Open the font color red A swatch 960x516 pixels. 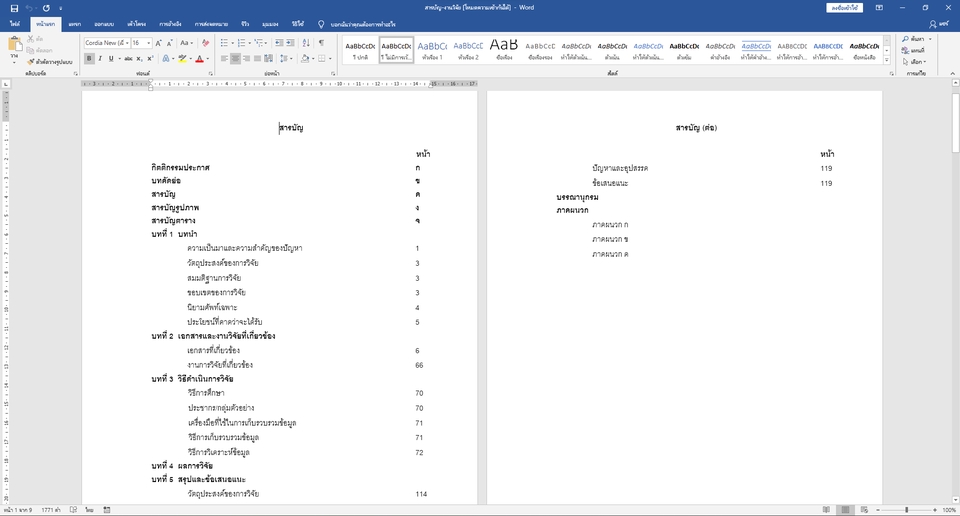[199, 59]
